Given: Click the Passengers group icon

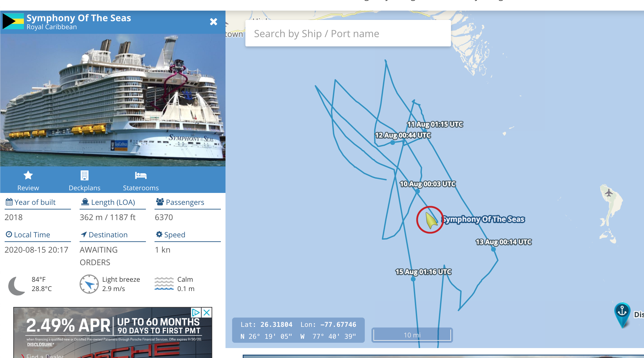Looking at the screenshot, I should [160, 202].
